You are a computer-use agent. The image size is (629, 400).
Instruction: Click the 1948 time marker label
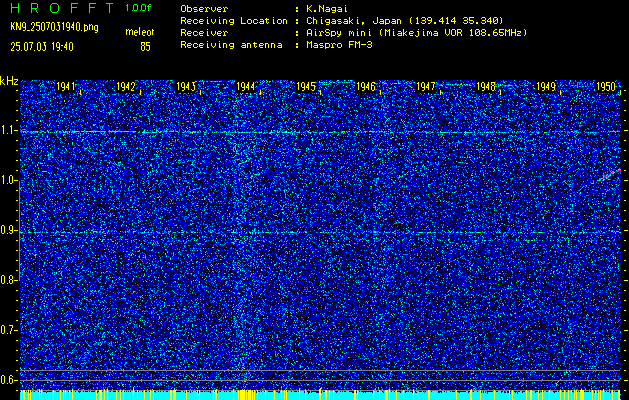[x=485, y=87]
